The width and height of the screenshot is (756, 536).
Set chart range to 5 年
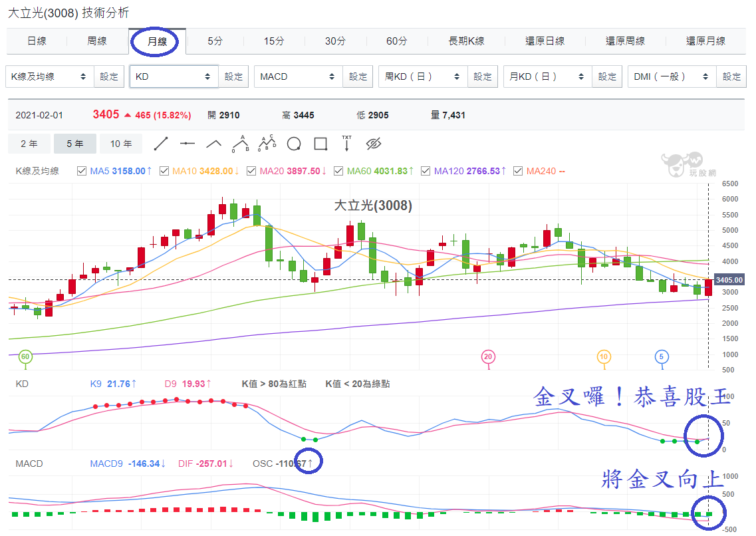coord(74,144)
